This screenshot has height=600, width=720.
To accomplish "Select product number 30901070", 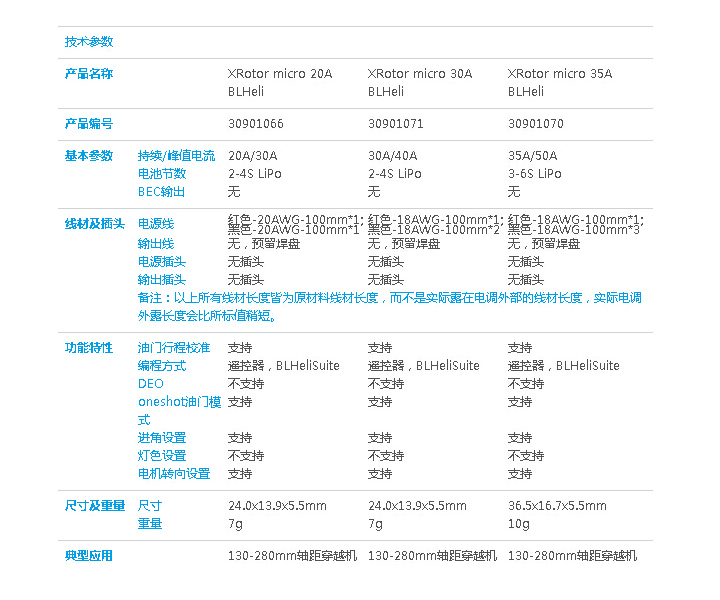I will [x=535, y=124].
